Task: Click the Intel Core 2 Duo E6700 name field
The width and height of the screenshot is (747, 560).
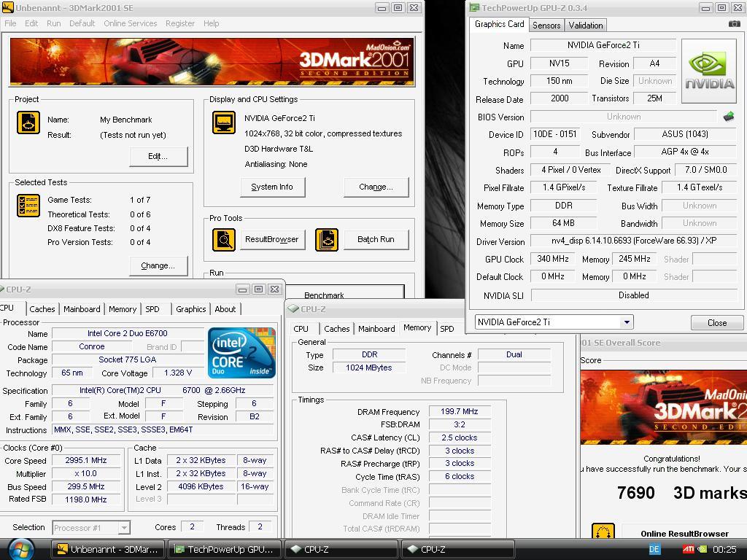Action: [128, 333]
